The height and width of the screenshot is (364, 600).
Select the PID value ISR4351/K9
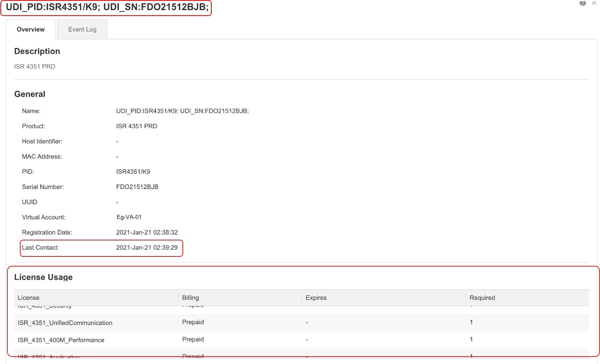coord(133,172)
